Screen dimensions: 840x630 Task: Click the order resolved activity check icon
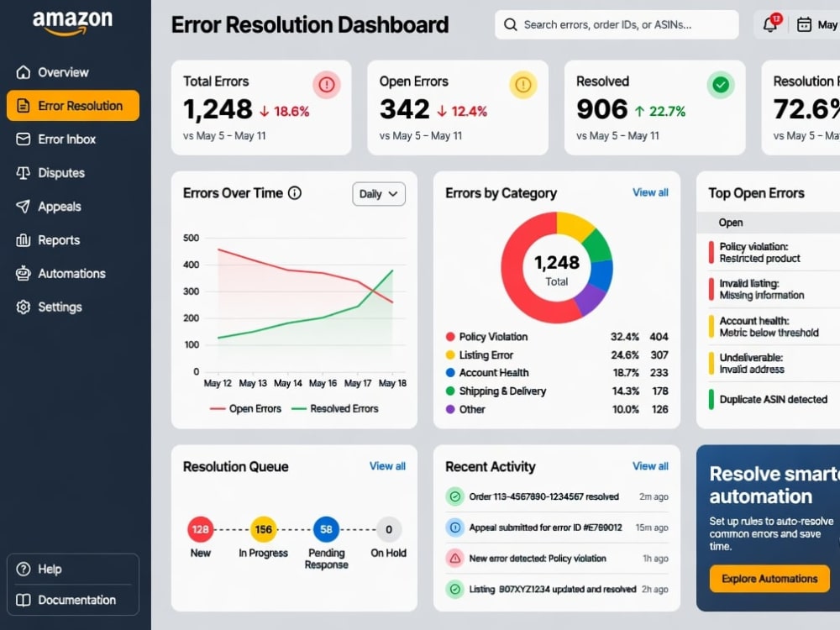pyautogui.click(x=454, y=496)
